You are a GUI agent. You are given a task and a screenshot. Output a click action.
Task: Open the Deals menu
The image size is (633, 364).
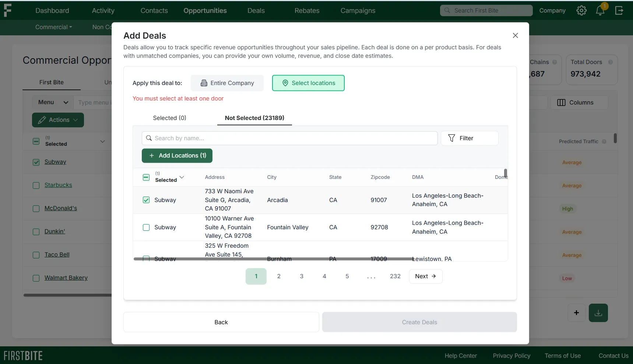[x=256, y=11]
